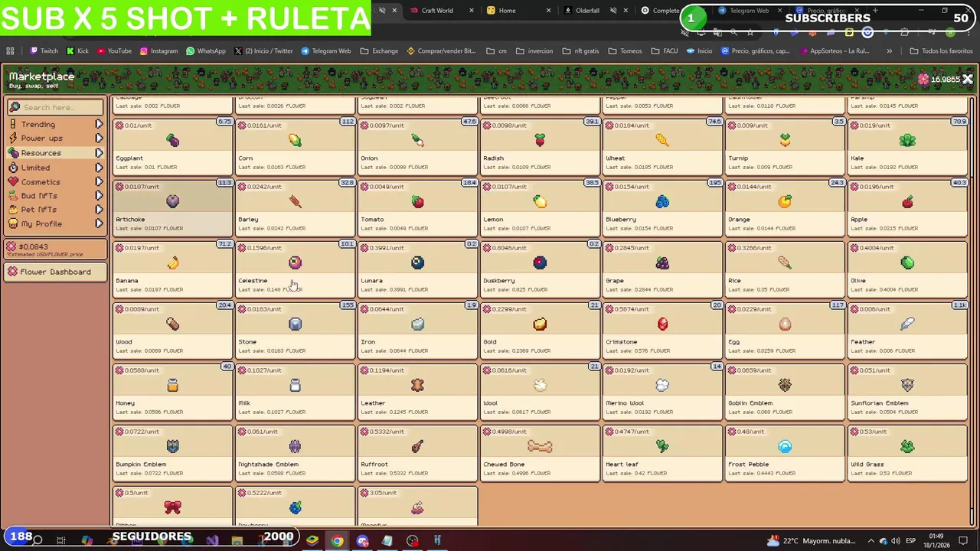
Task: Open the Onion resource icon
Action: [417, 140]
